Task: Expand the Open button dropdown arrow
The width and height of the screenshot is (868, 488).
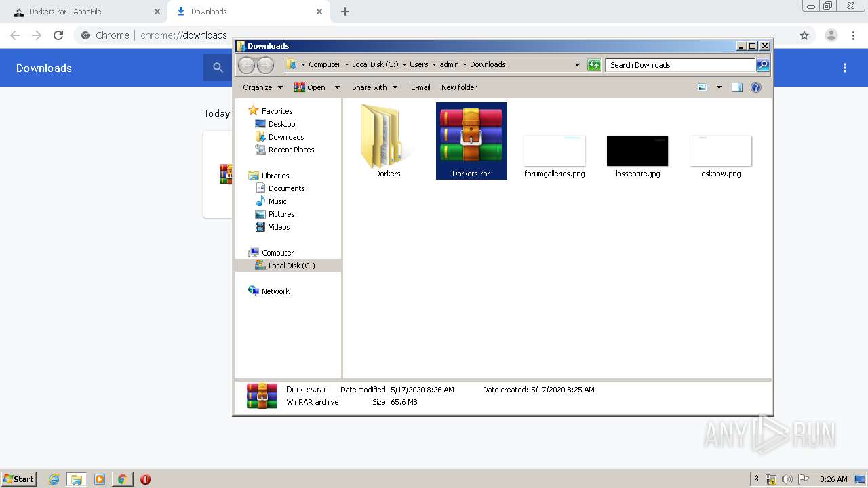Action: tap(337, 87)
